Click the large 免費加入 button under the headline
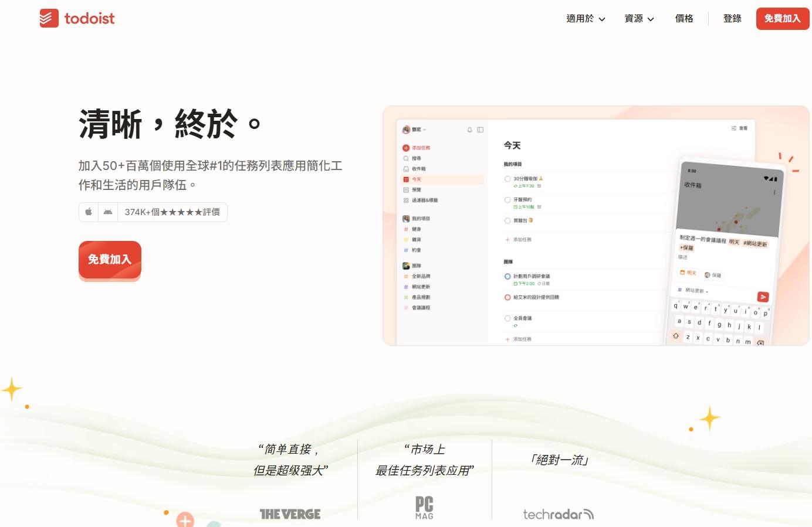 (x=110, y=259)
